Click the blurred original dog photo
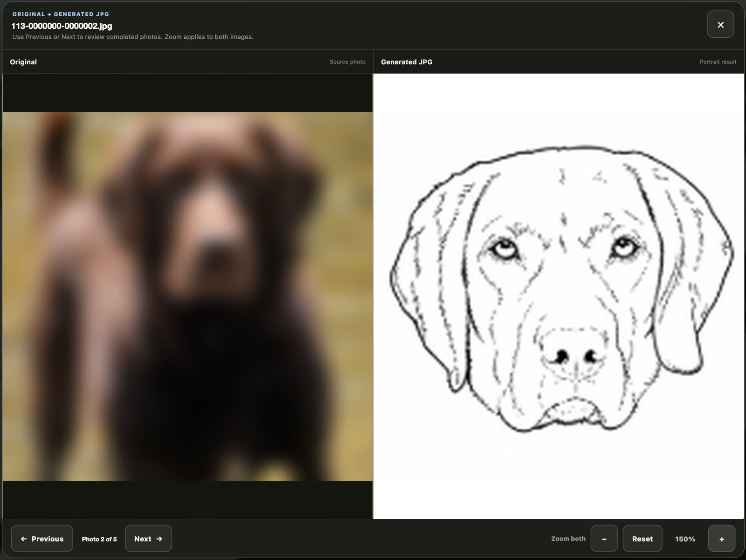 187,296
